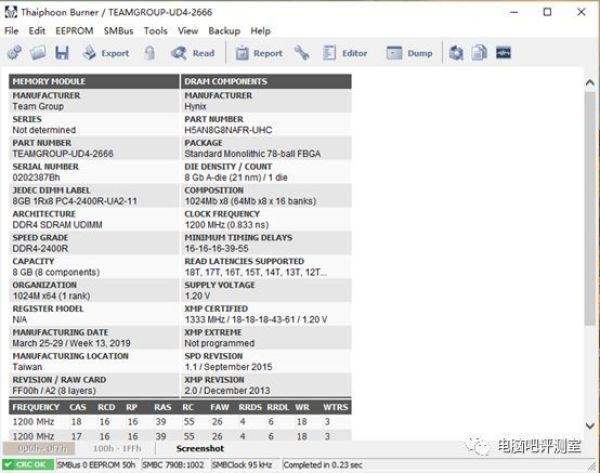
Task: Click the SMBClock 95 kHz status entry
Action: click(242, 465)
